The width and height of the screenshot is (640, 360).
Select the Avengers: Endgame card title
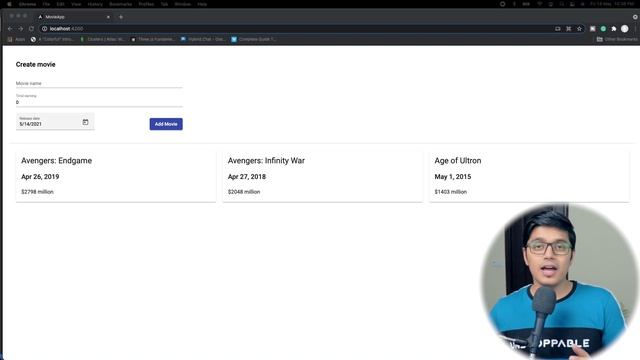point(56,160)
